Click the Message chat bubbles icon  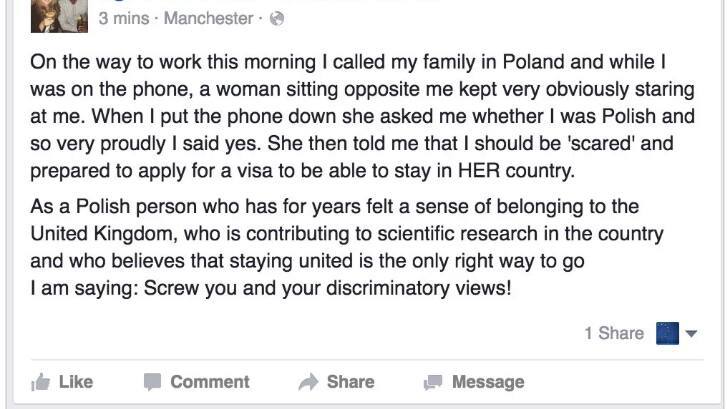tap(433, 382)
